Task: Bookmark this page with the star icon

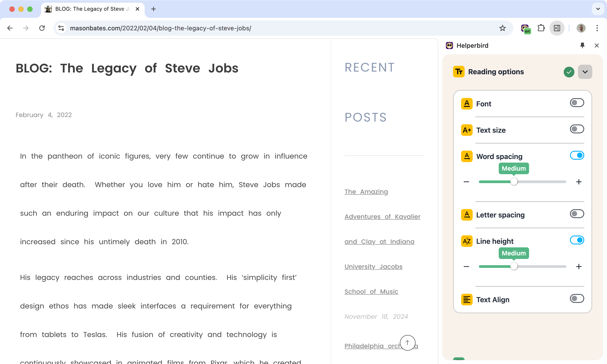Action: [x=502, y=28]
